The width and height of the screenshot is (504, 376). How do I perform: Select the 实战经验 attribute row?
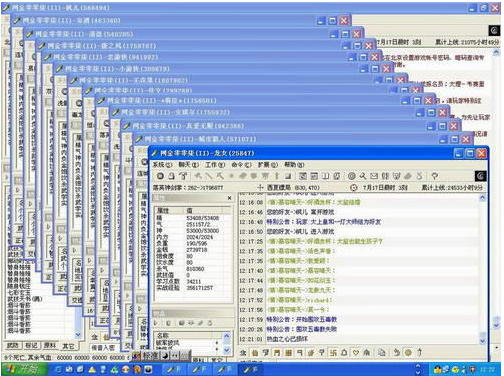pyautogui.click(x=193, y=288)
